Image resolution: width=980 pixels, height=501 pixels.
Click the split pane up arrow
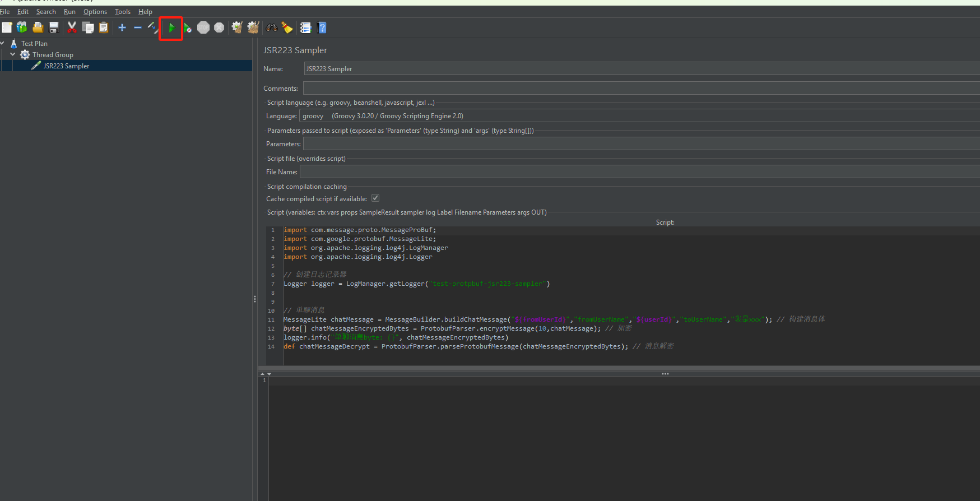tap(262, 374)
